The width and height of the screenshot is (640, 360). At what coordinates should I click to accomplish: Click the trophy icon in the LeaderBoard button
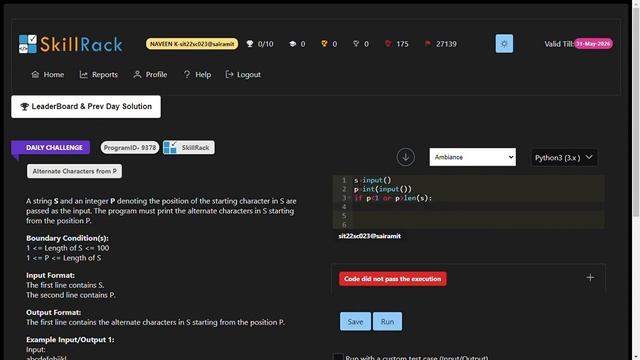24,107
